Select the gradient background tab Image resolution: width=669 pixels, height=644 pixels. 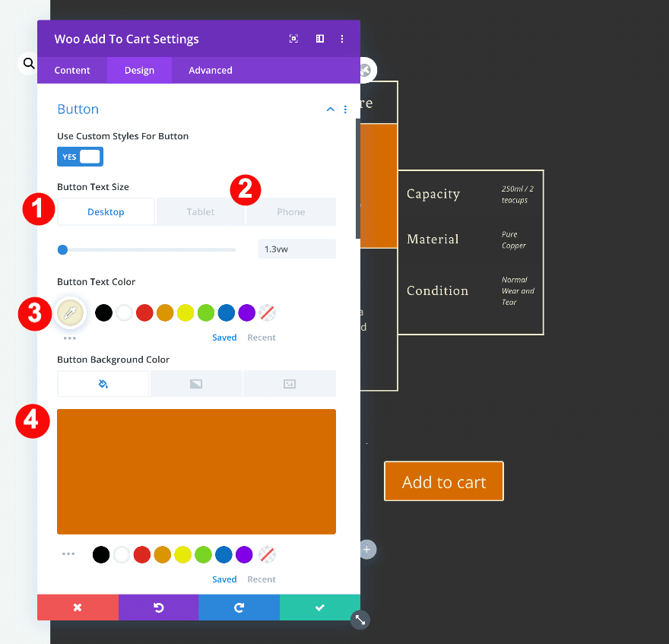[x=196, y=384]
